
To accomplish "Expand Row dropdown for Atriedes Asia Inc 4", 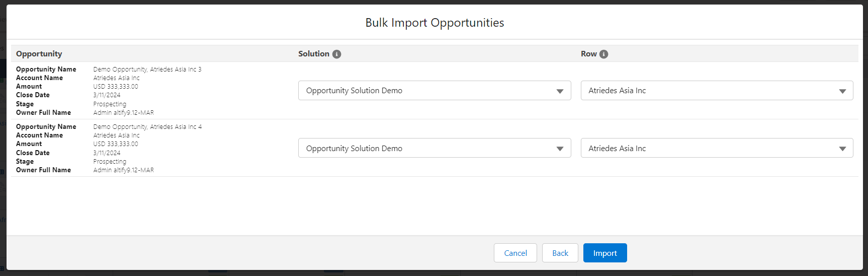I will [716, 148].
